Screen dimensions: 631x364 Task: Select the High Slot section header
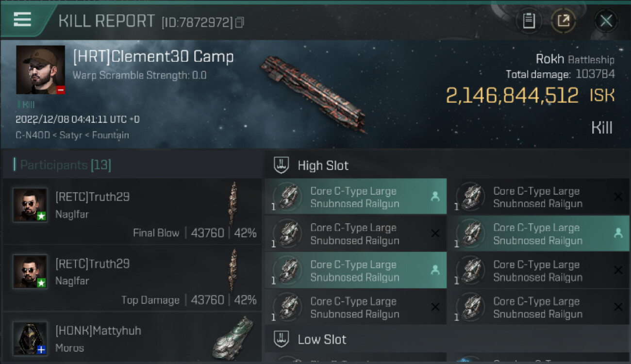[323, 165]
